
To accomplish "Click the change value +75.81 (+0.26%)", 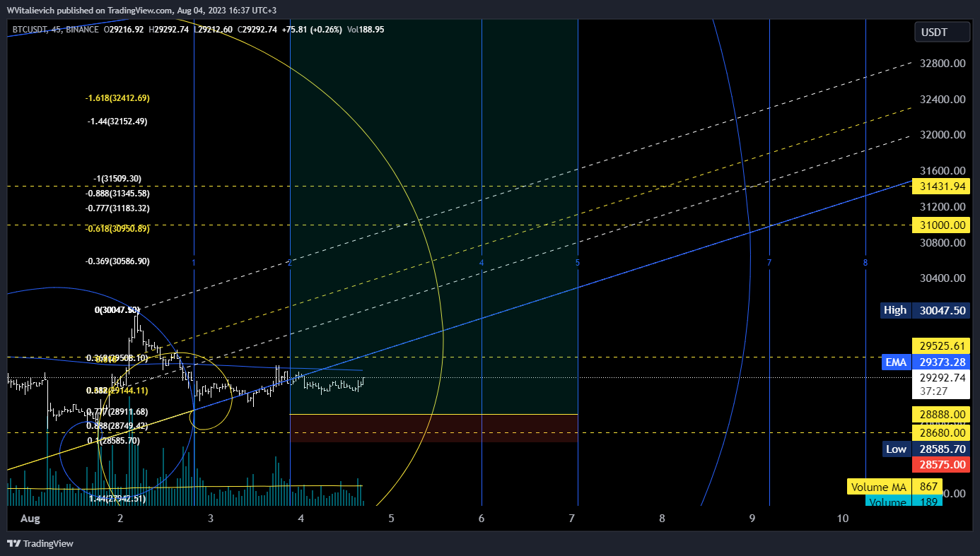I will tap(312, 30).
